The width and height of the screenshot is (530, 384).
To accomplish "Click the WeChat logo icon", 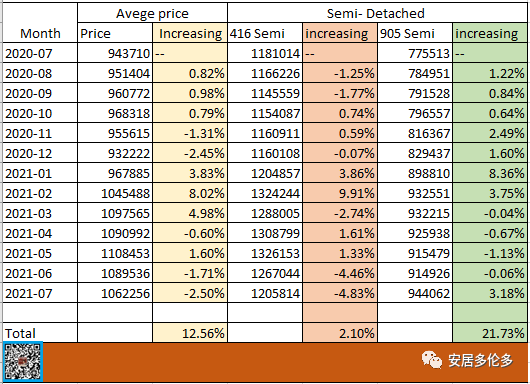I will pyautogui.click(x=431, y=360).
